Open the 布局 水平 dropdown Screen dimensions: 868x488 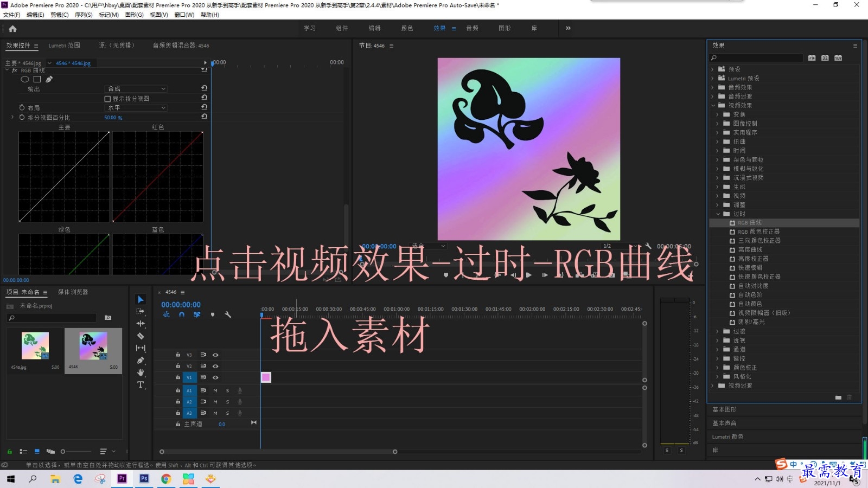tap(136, 107)
